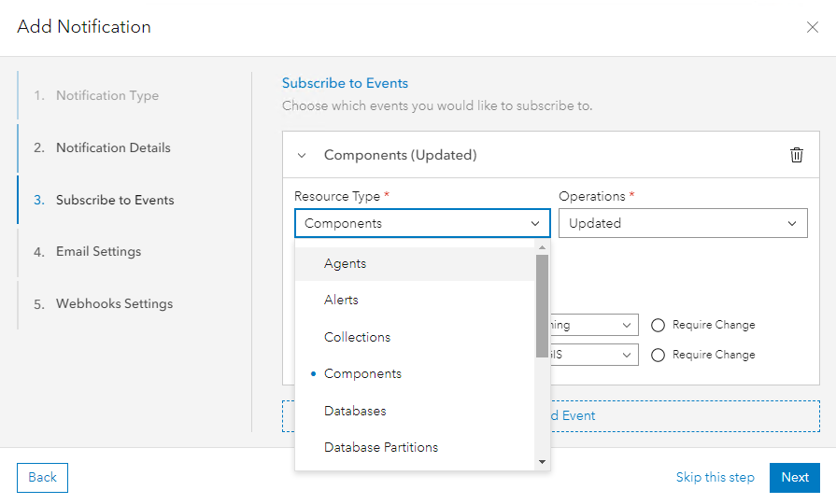This screenshot has height=504, width=836.
Task: Delete the Components (Updated) event with trash icon
Action: click(796, 155)
